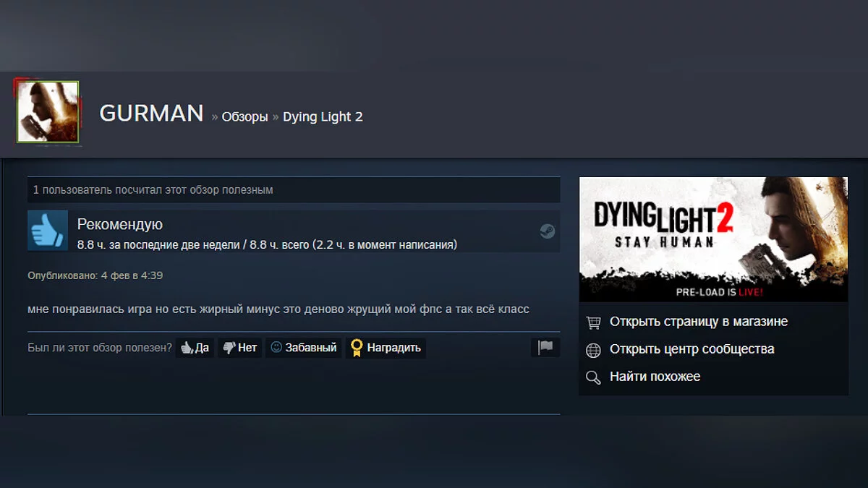
Task: Open Dying Light 2 breadcrumb link
Action: [x=323, y=116]
